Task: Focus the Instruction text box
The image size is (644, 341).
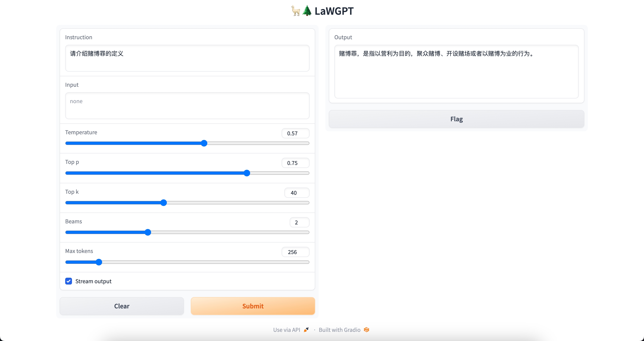Action: 187,58
